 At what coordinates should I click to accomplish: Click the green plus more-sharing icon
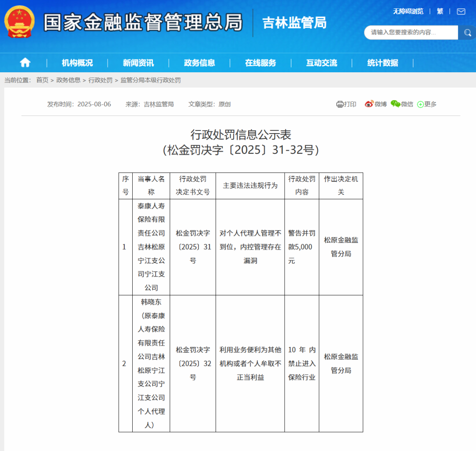[420, 104]
